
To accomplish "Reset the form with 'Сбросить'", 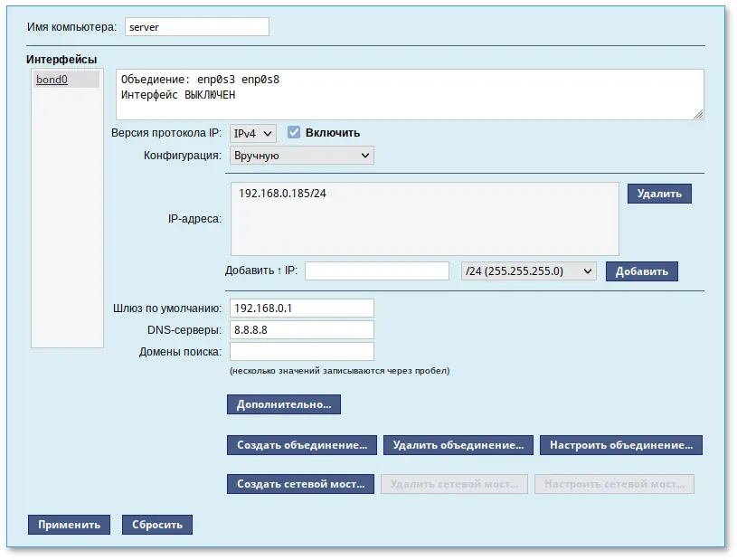I will (x=157, y=525).
